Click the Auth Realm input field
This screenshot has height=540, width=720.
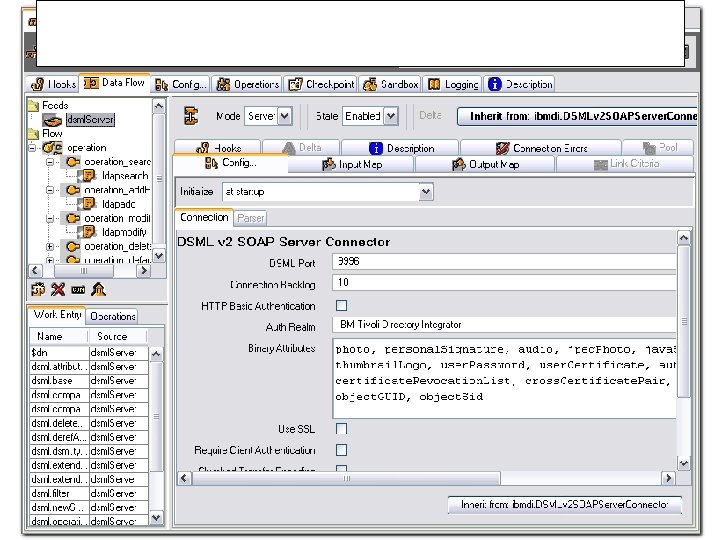point(504,325)
